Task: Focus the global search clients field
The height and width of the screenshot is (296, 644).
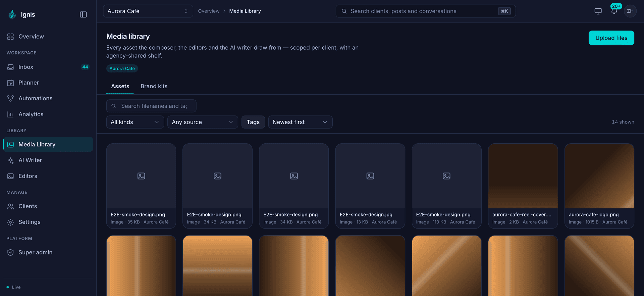Action: coord(426,11)
